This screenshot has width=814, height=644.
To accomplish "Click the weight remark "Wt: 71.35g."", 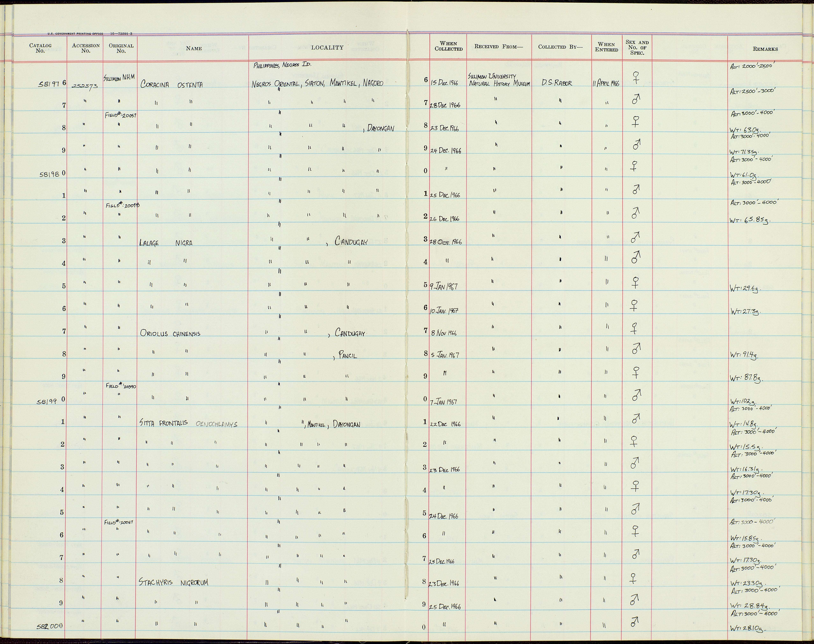I will (x=745, y=152).
